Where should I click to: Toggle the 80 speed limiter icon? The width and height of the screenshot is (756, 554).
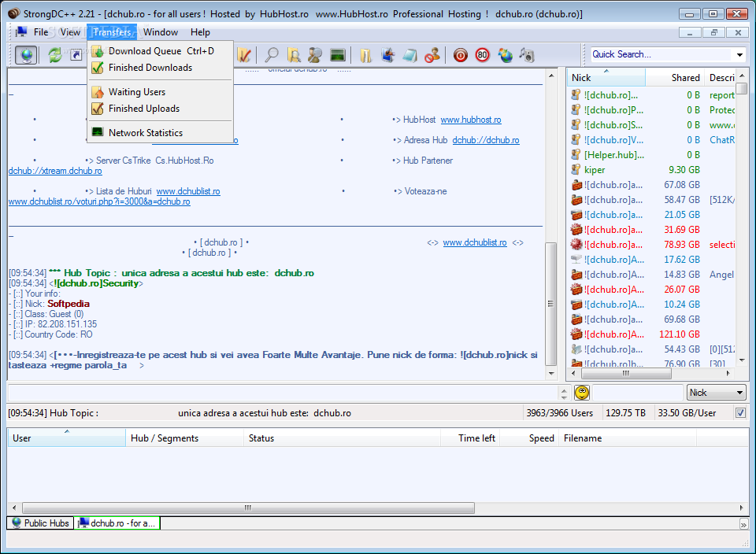coord(482,55)
